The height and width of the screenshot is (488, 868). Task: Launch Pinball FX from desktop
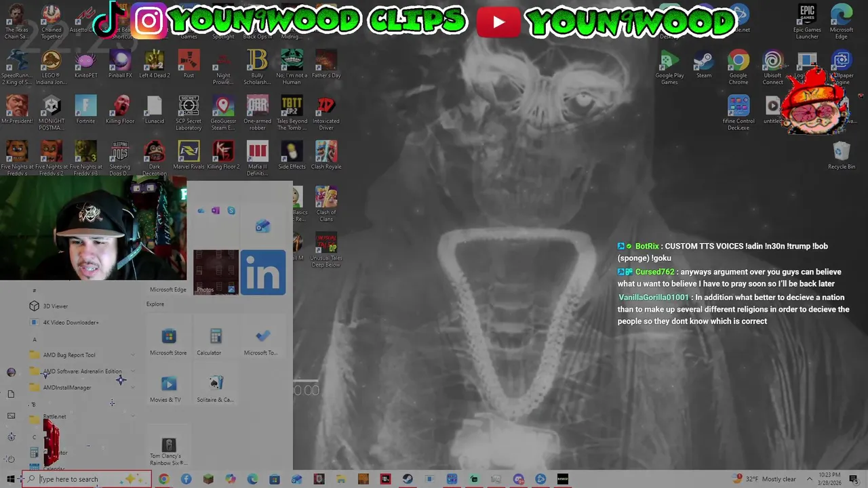click(120, 65)
